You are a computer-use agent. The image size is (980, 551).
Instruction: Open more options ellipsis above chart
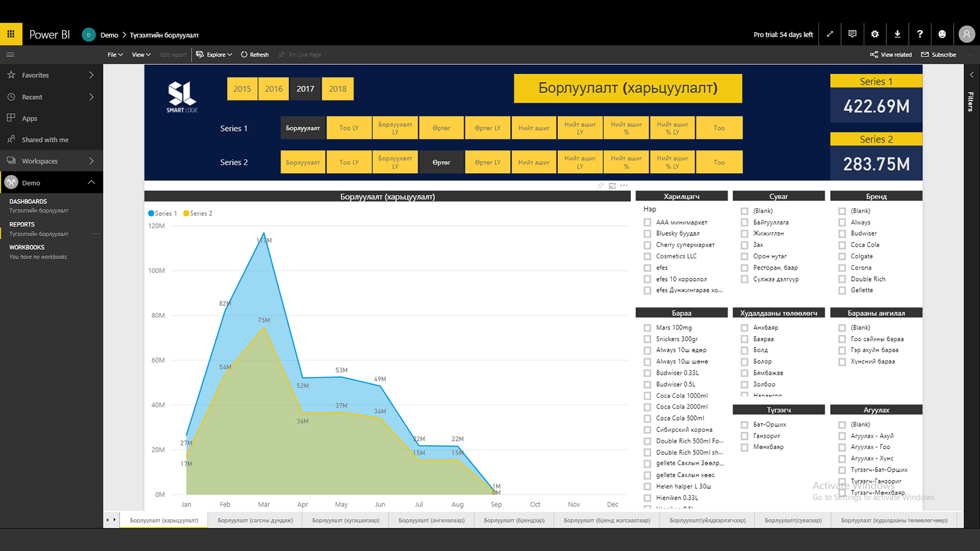tap(624, 186)
